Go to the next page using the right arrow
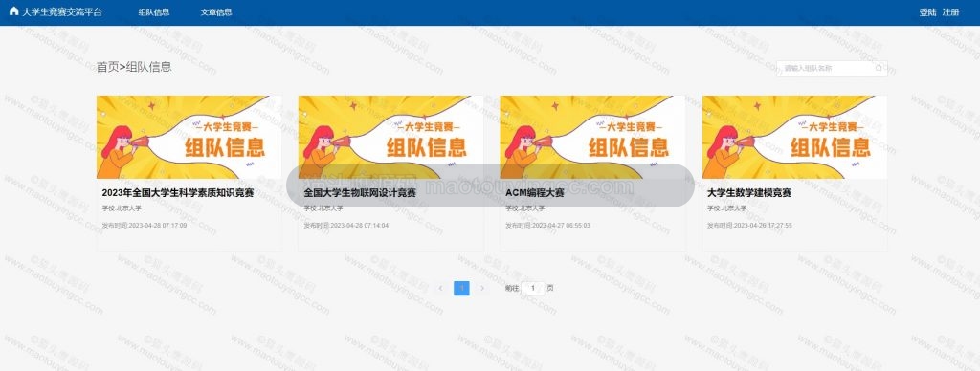This screenshot has height=371, width=980. point(482,288)
